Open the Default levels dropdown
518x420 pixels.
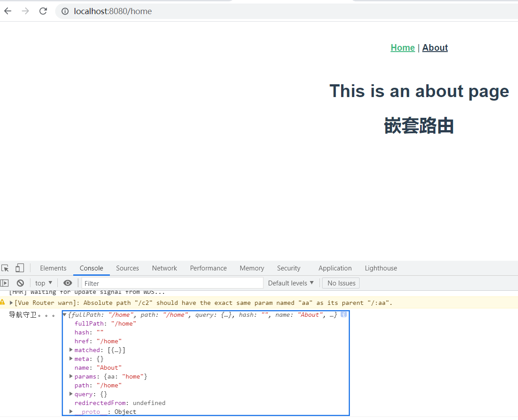coord(291,283)
